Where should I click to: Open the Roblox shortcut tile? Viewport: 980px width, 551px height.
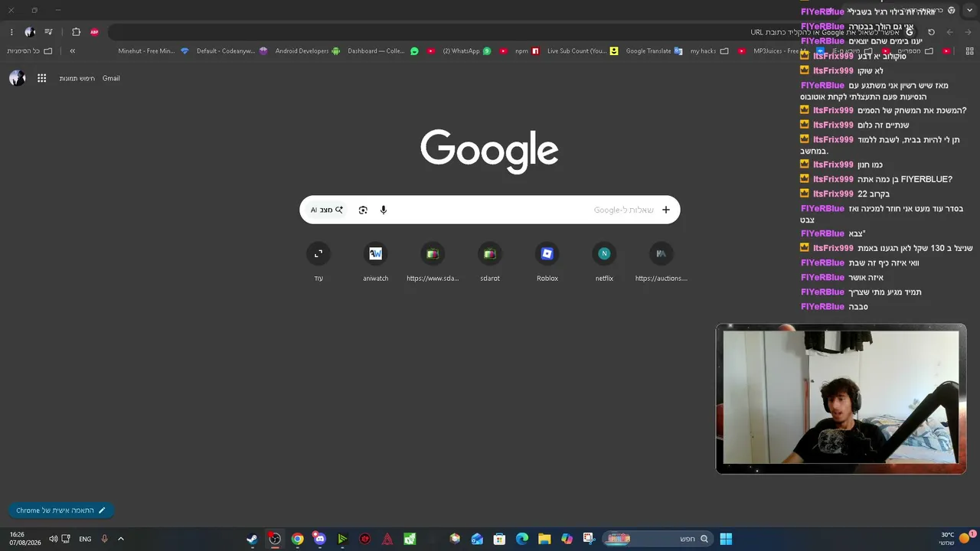coord(547,262)
